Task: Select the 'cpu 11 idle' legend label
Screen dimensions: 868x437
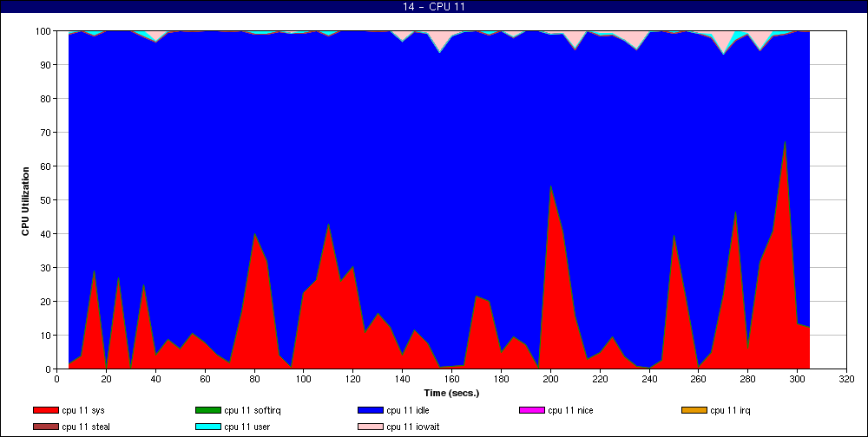Action: tap(407, 410)
